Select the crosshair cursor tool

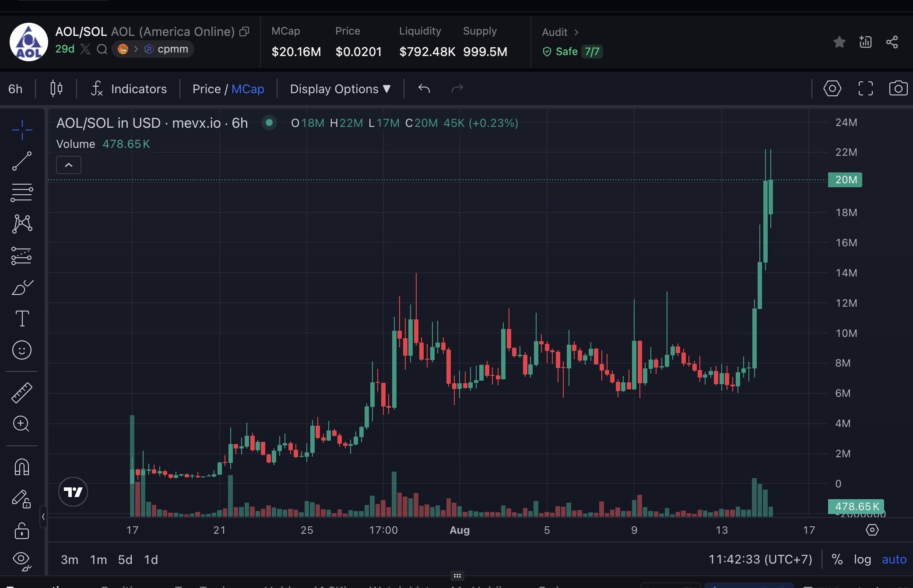point(22,130)
